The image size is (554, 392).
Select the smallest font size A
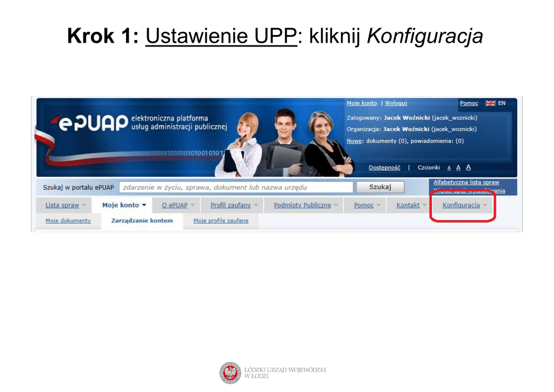[x=449, y=168]
